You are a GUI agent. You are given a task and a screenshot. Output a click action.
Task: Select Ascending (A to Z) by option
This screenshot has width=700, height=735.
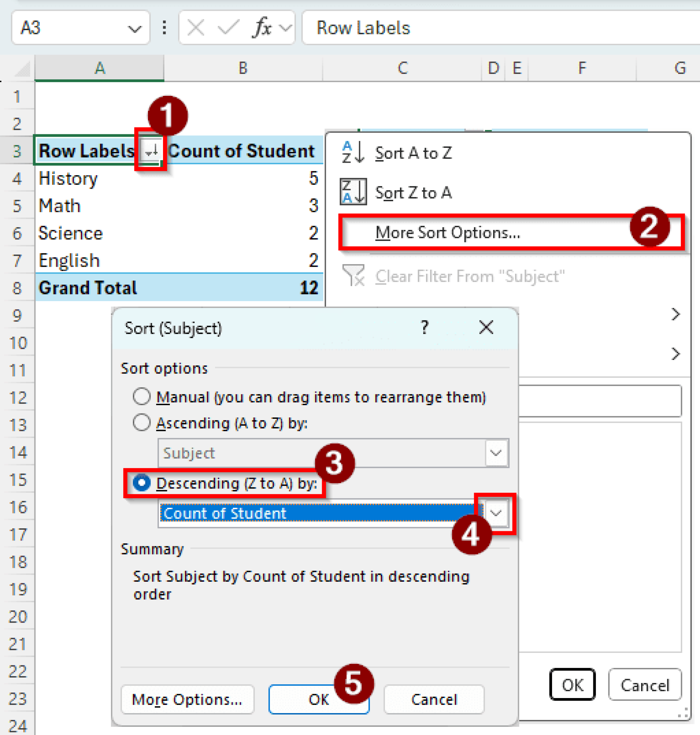click(x=142, y=422)
